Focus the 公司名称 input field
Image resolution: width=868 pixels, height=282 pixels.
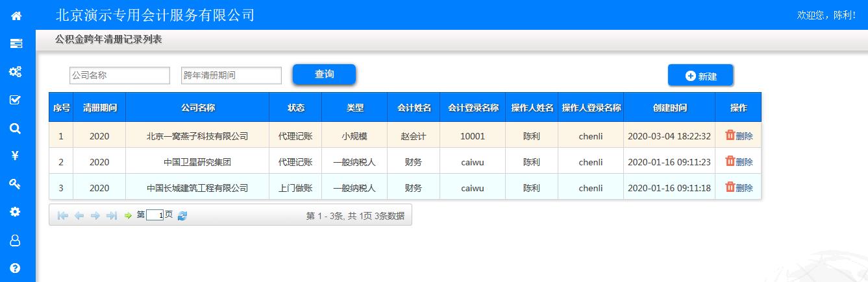click(x=119, y=75)
